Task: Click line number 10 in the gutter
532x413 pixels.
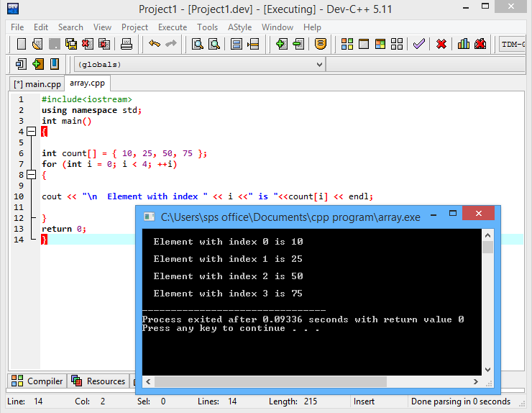Action: tap(19, 196)
